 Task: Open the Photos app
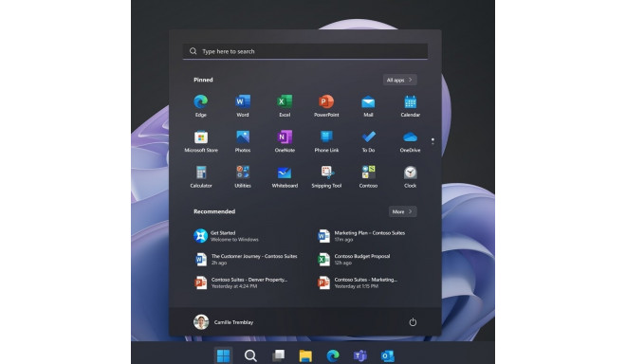click(243, 141)
